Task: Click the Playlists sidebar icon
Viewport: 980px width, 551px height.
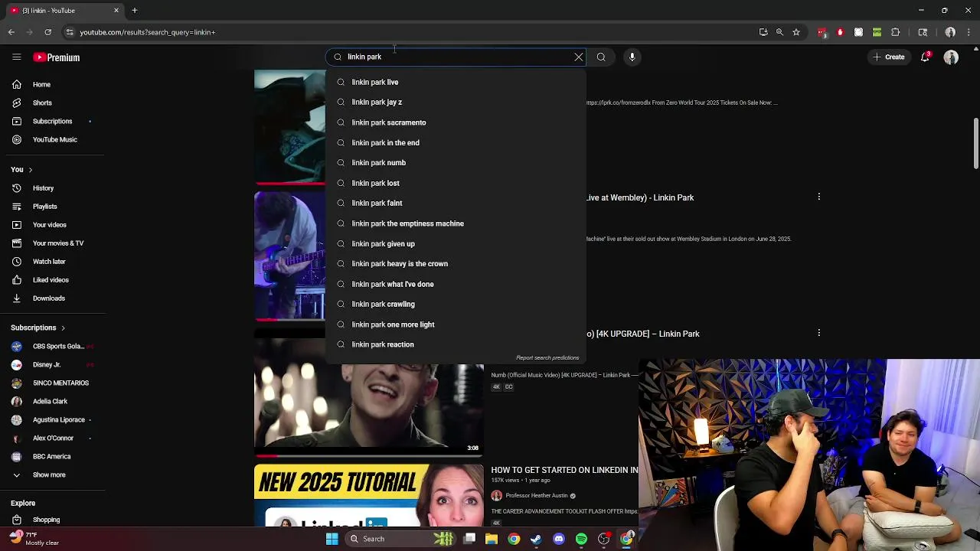Action: click(17, 207)
